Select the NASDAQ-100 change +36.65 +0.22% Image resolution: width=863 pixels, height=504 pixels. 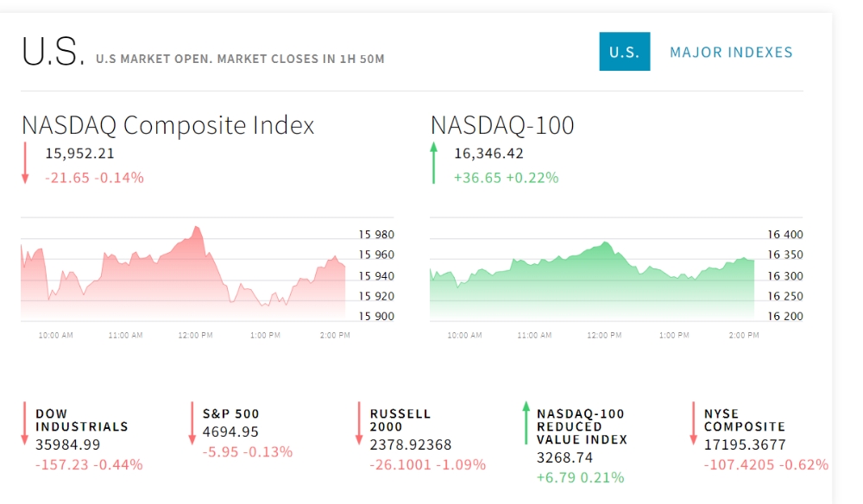[507, 178]
